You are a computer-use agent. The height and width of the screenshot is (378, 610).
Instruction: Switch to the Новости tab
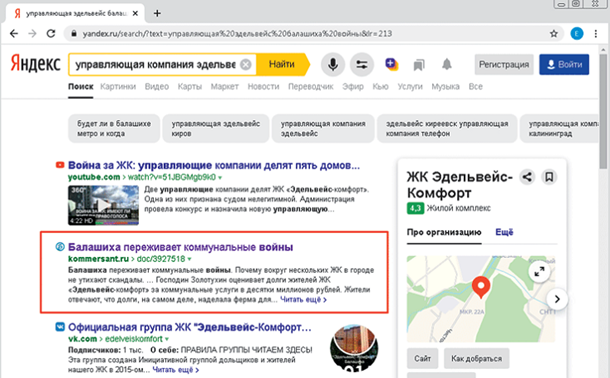[263, 87]
